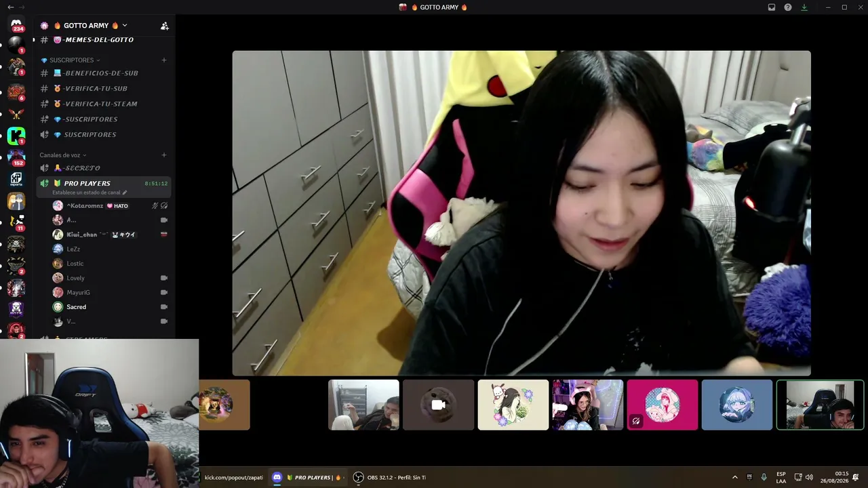The height and width of the screenshot is (488, 868).
Task: Open the kick.com popout taskbar window
Action: tap(233, 477)
